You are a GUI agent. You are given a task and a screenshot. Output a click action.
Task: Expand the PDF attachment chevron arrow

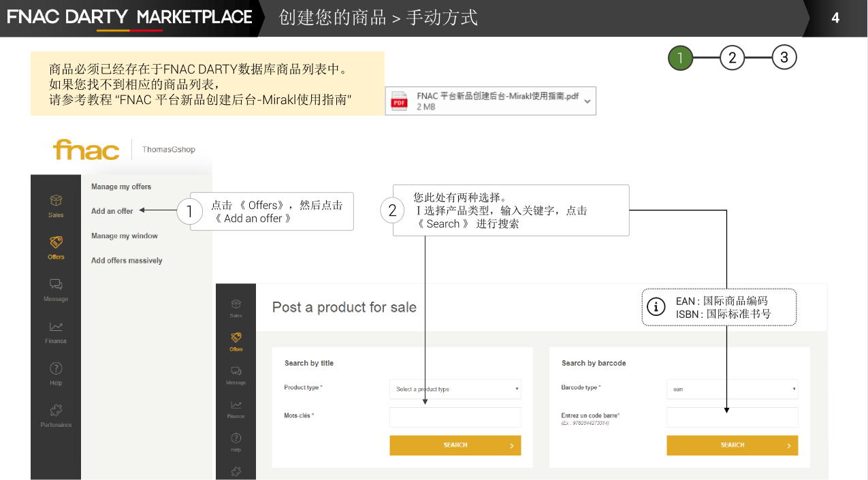[587, 101]
